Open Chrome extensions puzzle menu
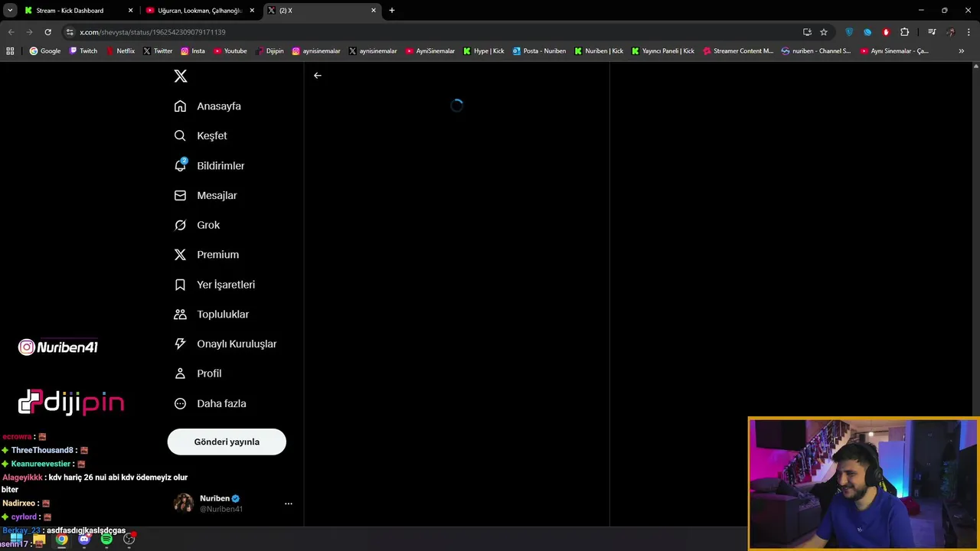The width and height of the screenshot is (980, 551). (x=905, y=32)
